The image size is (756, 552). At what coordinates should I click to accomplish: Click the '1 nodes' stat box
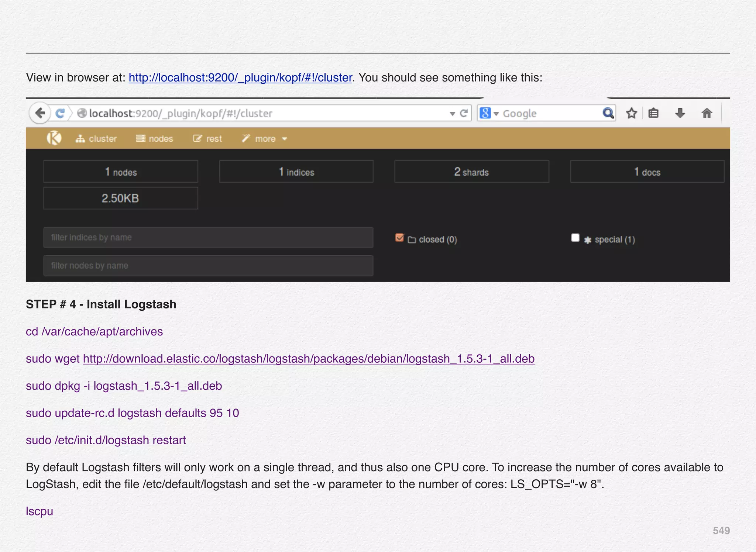[x=121, y=172]
